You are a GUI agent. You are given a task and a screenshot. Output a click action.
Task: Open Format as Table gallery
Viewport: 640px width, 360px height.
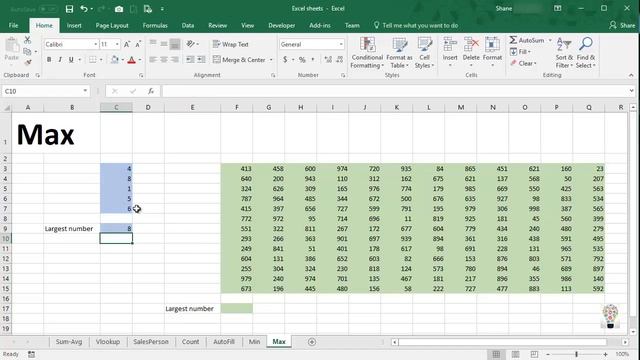click(x=399, y=53)
